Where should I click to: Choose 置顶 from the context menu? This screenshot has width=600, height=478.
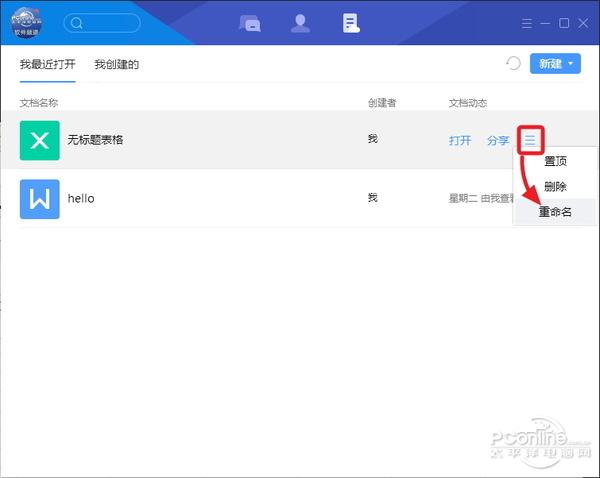coord(555,161)
